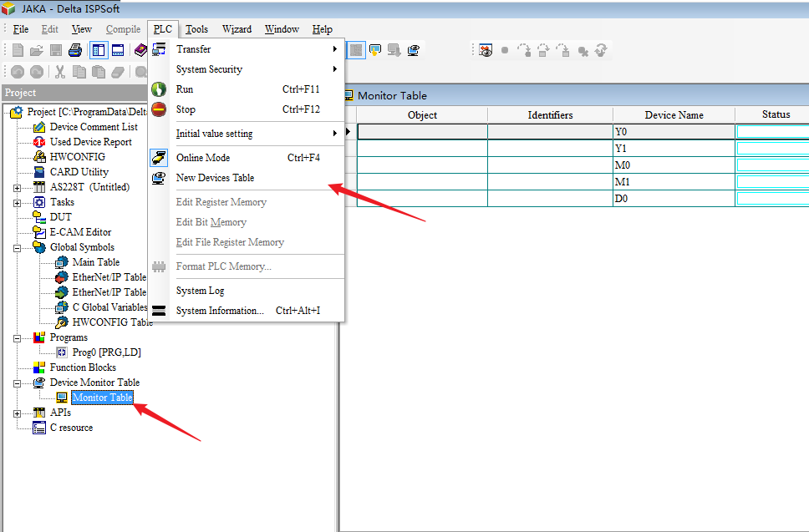Expand the AS228T (Untitled) tree node
This screenshot has width=809, height=532.
click(17, 188)
